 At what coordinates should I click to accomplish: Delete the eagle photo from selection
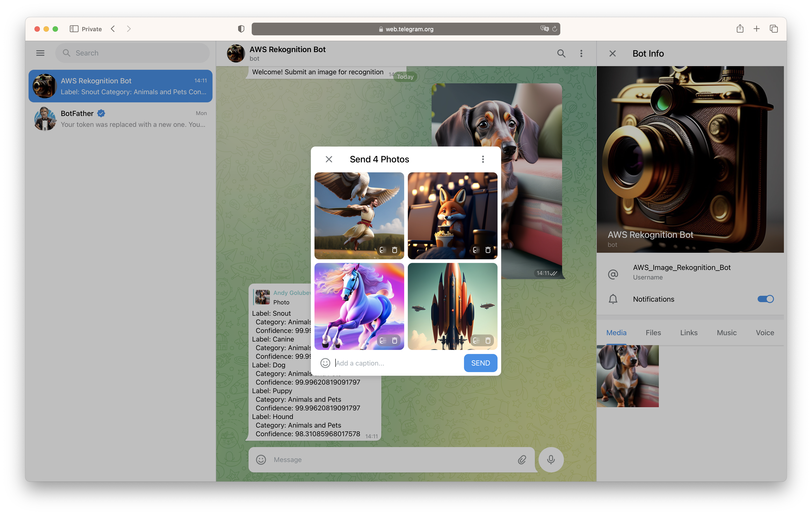point(394,250)
